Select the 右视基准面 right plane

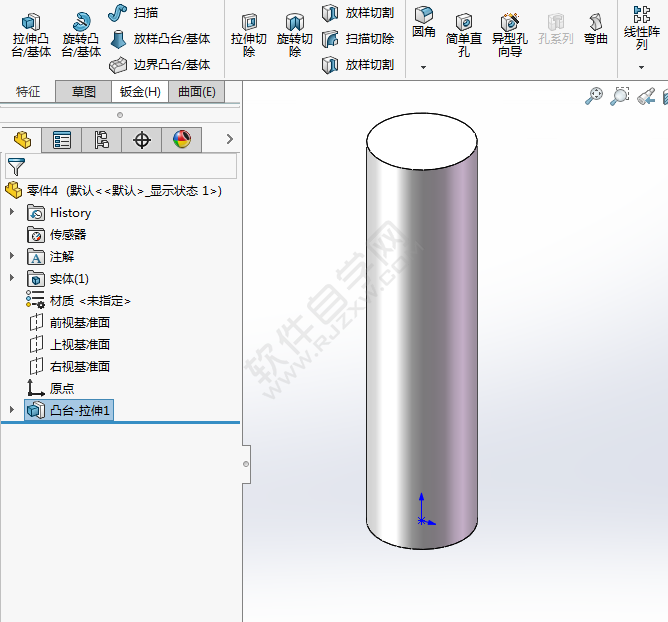click(x=69, y=366)
